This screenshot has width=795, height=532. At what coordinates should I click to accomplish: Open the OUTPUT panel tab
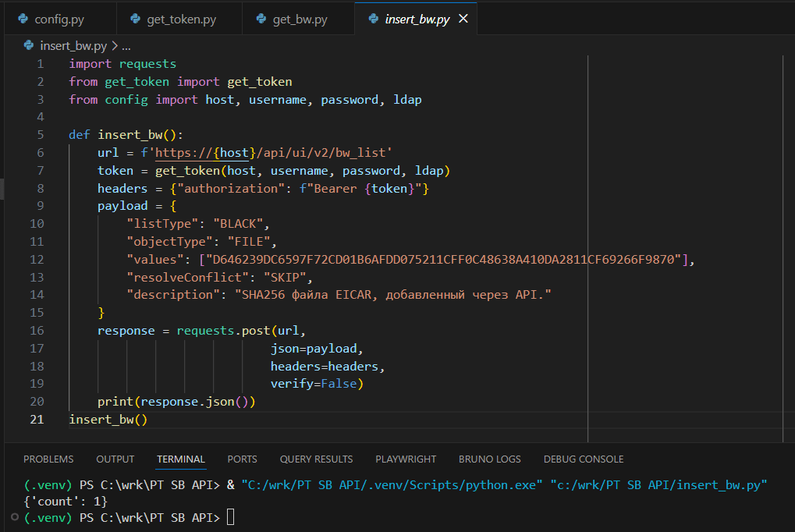click(115, 459)
